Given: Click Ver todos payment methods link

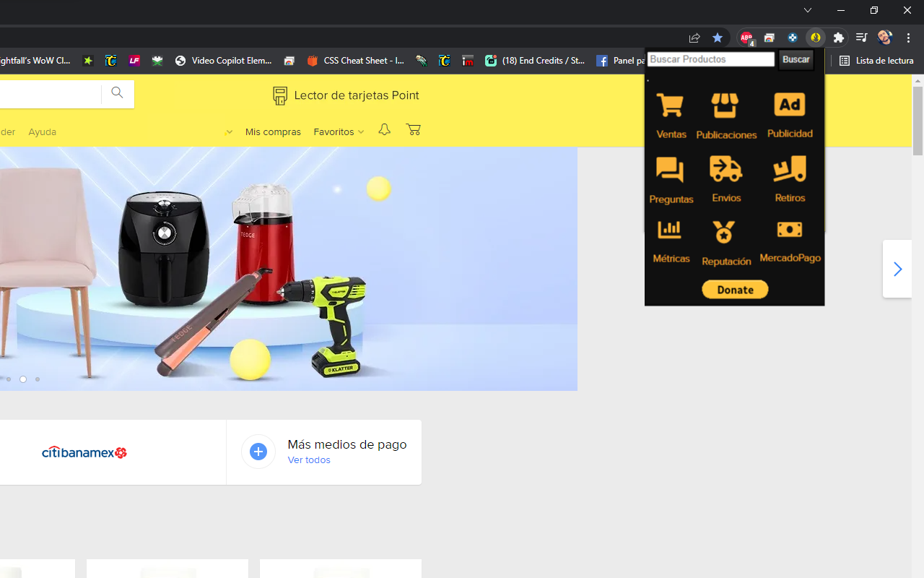Looking at the screenshot, I should pos(309,460).
